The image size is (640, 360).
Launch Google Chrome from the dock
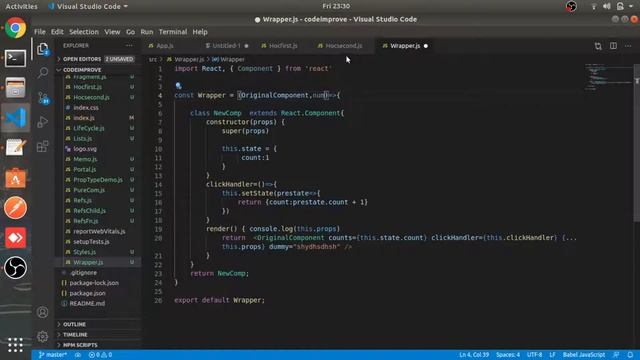[16, 28]
